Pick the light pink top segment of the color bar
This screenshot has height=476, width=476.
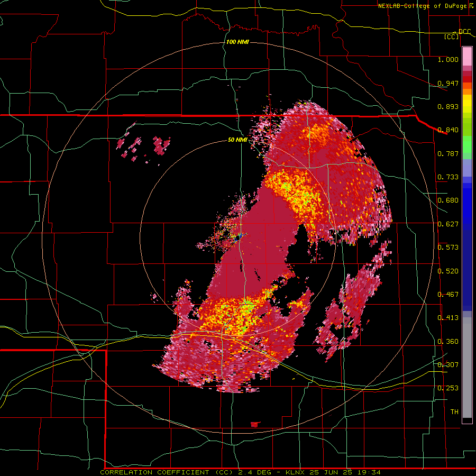click(x=467, y=57)
